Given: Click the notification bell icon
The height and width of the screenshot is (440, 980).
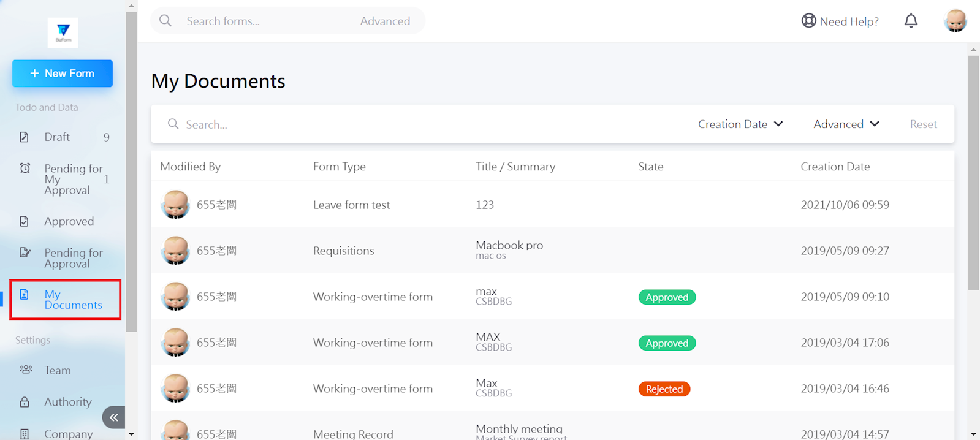Looking at the screenshot, I should tap(911, 21).
